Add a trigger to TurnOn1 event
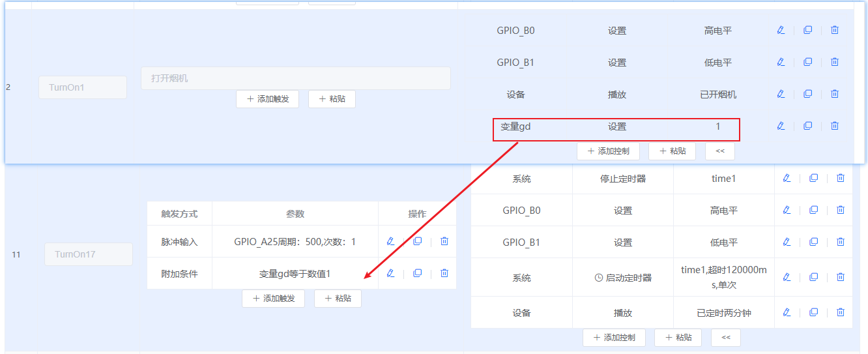The width and height of the screenshot is (868, 354). pos(267,99)
